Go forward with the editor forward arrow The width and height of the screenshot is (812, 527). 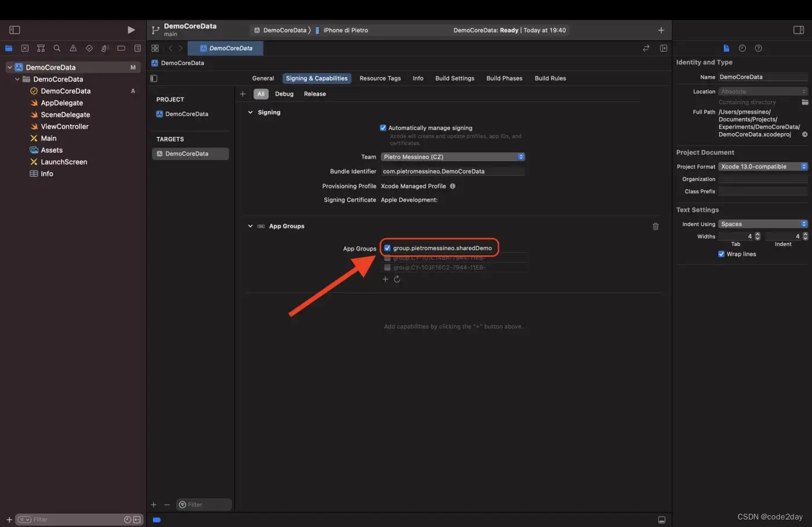(181, 48)
